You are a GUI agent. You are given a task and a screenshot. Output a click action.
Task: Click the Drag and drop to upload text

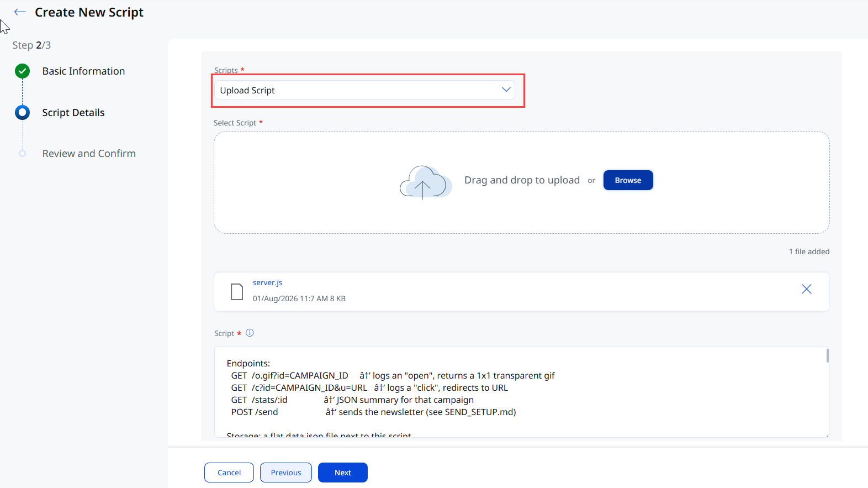click(522, 180)
